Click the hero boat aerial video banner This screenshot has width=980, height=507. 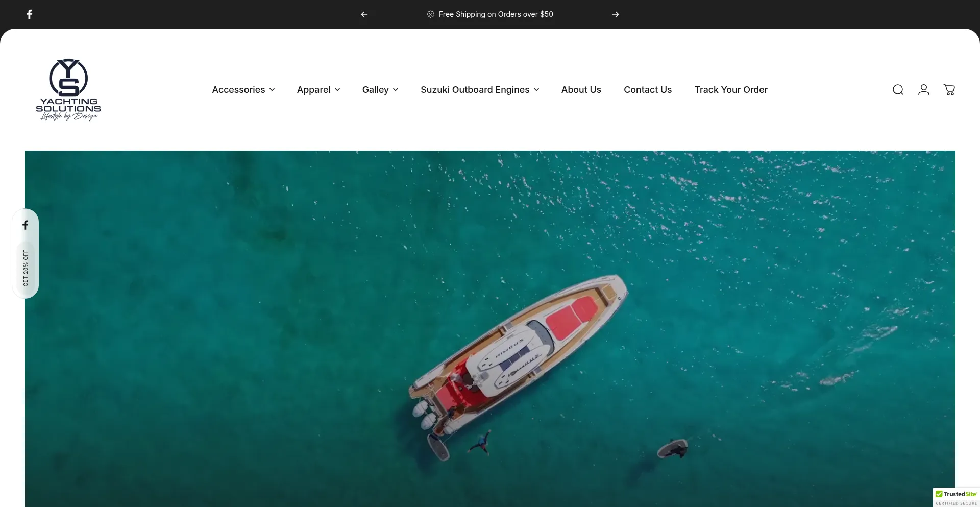(490, 328)
